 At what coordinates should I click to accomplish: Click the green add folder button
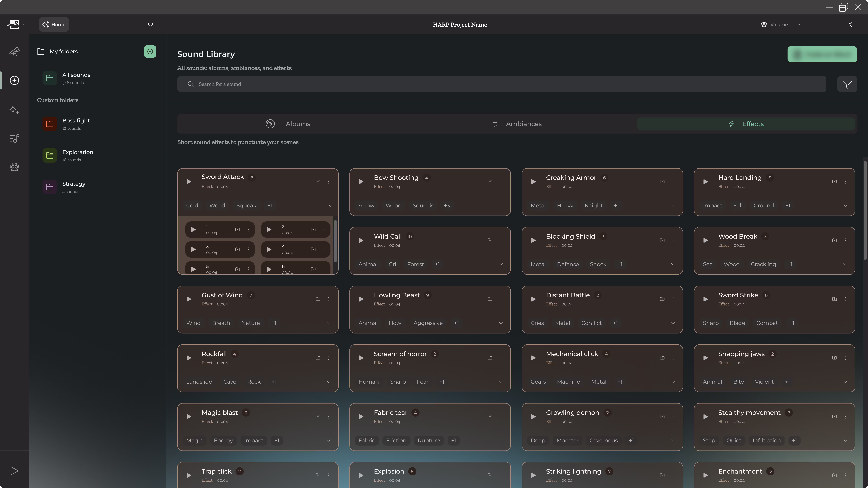150,52
